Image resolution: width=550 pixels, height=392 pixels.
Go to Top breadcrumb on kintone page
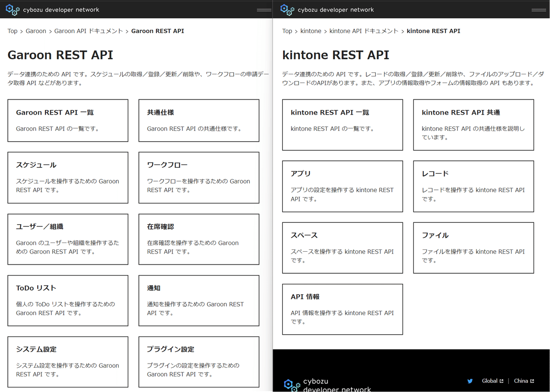click(287, 31)
